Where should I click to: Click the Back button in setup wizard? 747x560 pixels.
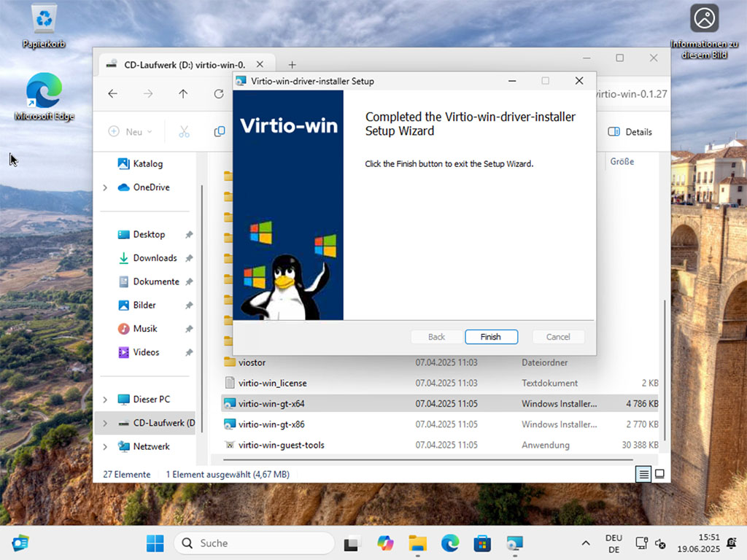point(436,337)
